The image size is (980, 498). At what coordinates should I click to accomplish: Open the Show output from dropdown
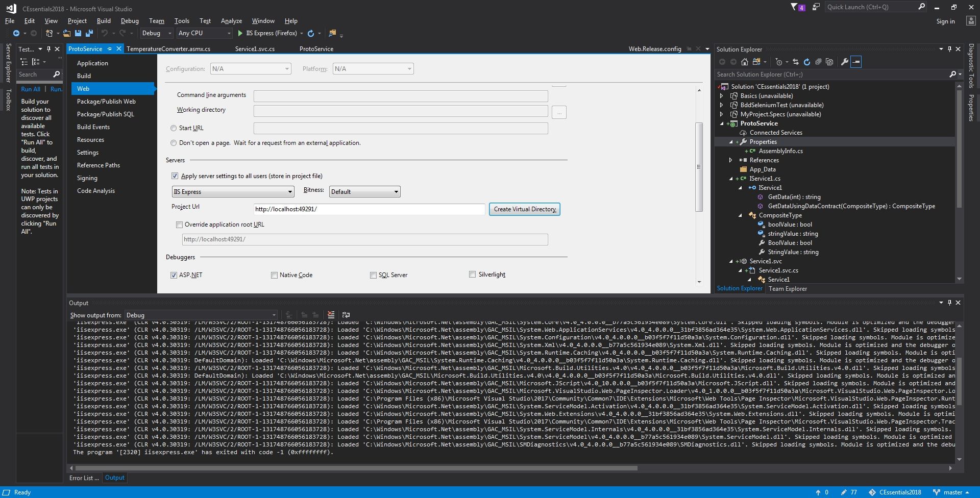(x=202, y=315)
